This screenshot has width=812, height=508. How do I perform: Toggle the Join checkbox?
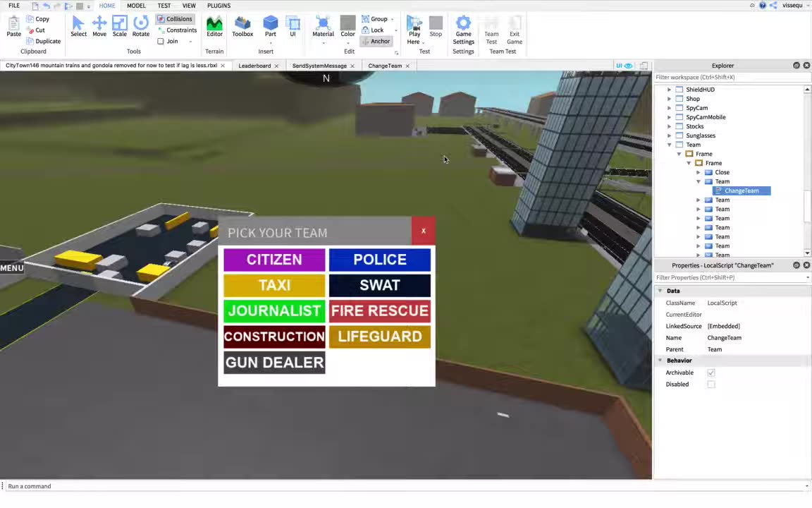161,42
